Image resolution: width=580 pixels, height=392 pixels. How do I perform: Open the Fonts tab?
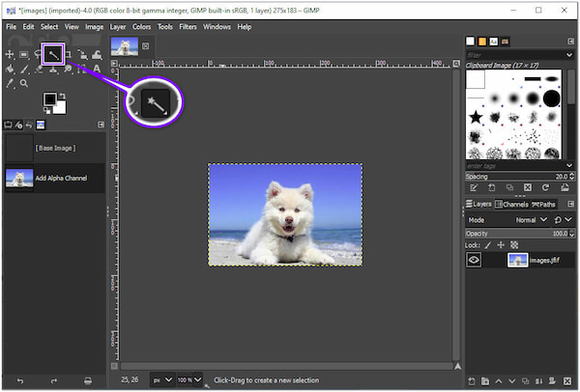493,42
